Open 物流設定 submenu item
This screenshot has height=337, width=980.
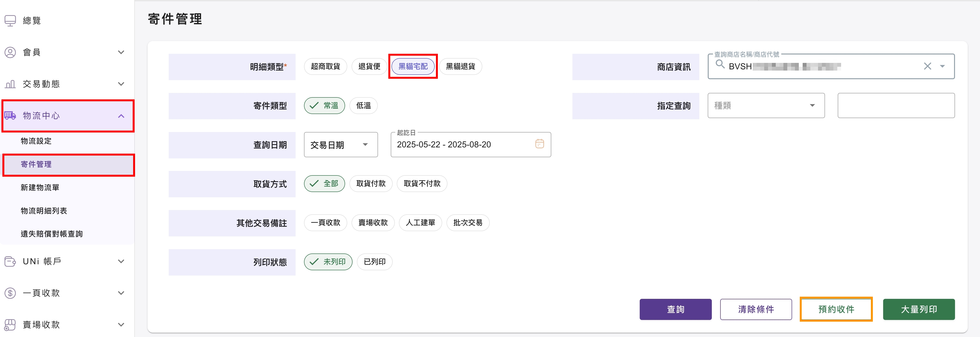click(36, 141)
